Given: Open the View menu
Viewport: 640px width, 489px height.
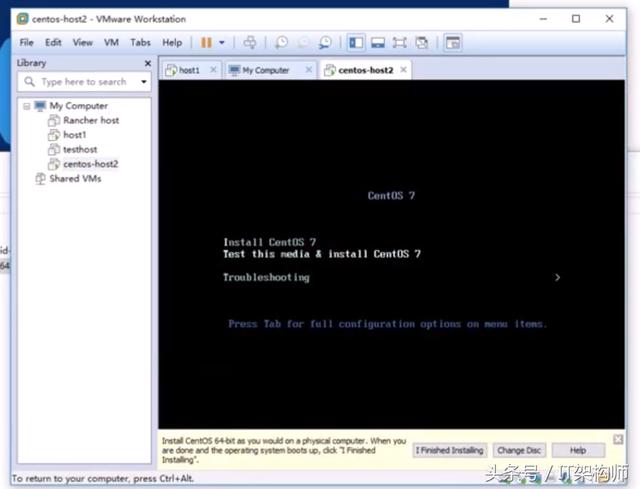Looking at the screenshot, I should (x=83, y=42).
